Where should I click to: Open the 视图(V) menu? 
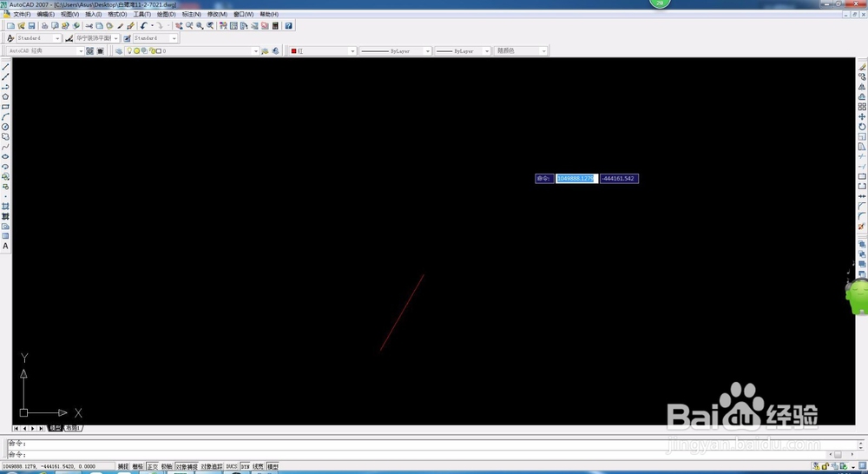69,15
